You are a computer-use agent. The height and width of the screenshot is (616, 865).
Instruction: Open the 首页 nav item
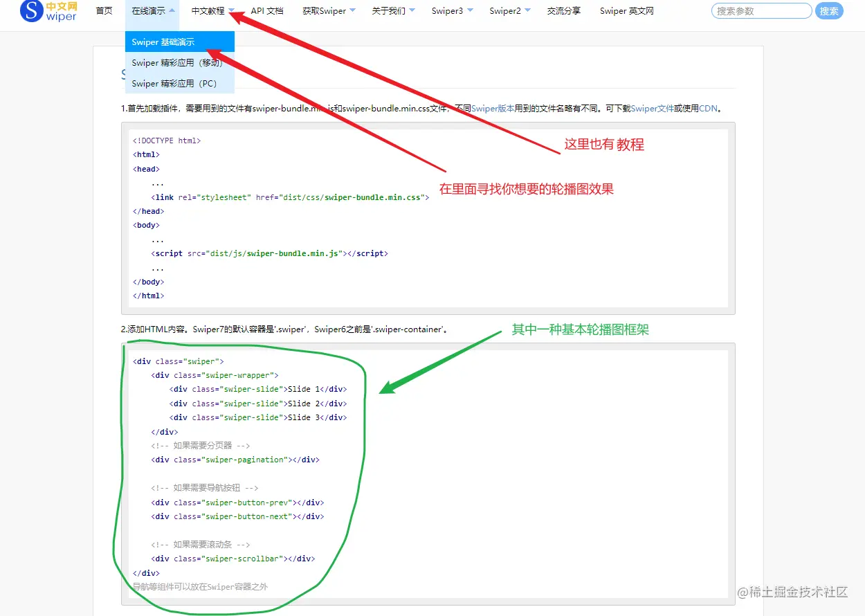pos(104,11)
